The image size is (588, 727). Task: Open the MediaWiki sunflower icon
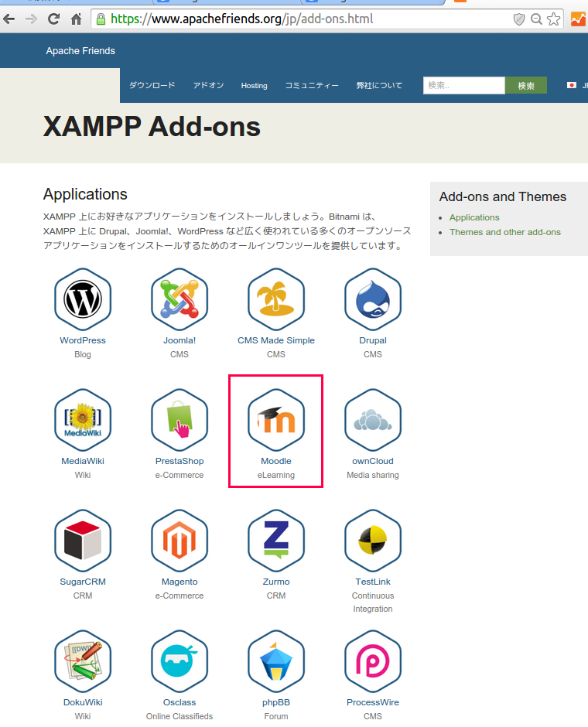pyautogui.click(x=83, y=420)
